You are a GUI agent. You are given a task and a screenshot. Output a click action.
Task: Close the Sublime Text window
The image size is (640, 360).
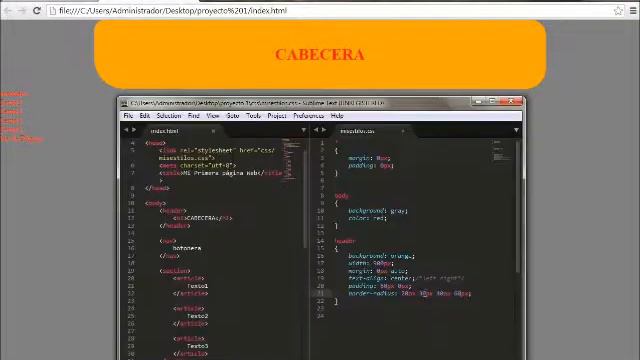point(511,101)
